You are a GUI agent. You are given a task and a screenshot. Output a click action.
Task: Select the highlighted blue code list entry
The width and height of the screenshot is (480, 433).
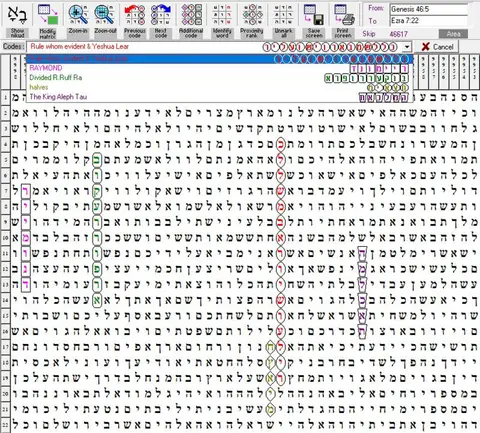click(x=220, y=59)
